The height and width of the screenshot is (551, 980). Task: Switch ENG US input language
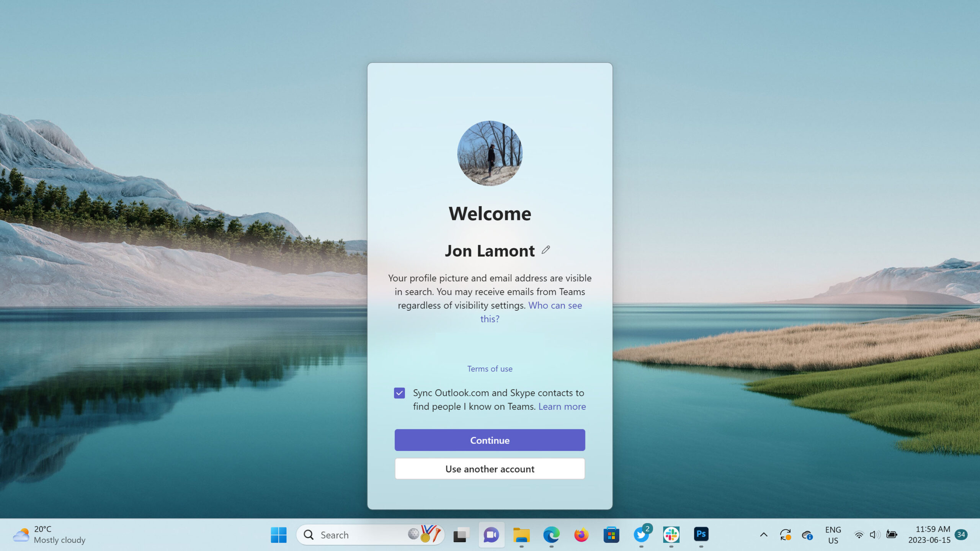(833, 535)
